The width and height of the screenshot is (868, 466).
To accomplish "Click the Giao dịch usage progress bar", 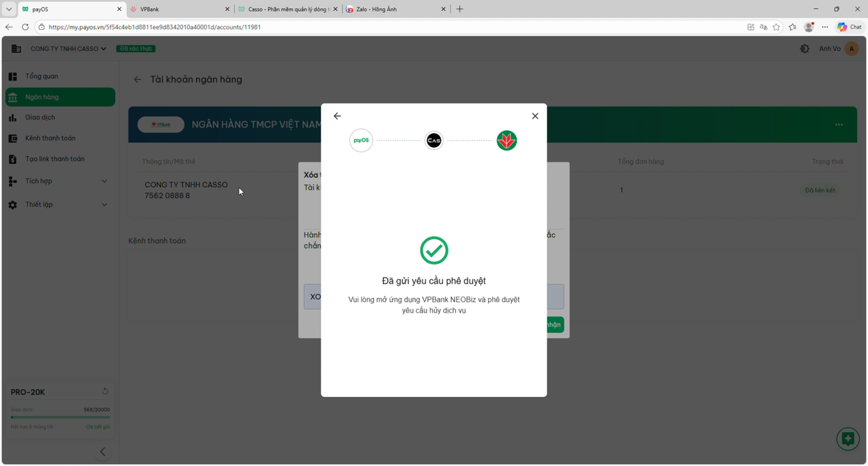I will click(x=60, y=417).
